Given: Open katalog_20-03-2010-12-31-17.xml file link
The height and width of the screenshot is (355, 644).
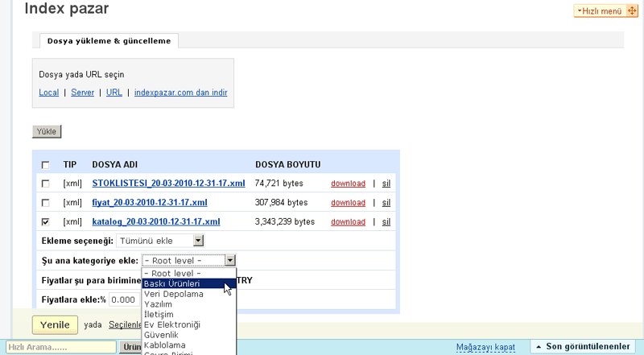Looking at the screenshot, I should click(x=156, y=222).
